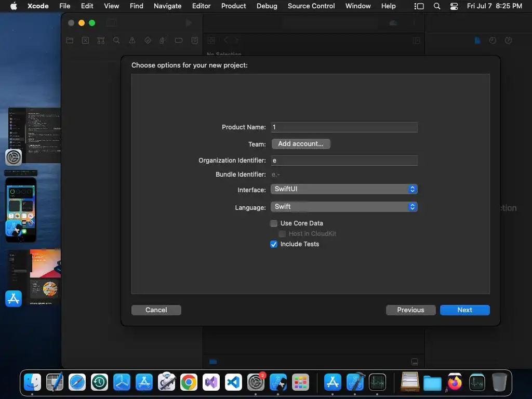
Task: Open the Edit menu
Action: point(87,6)
